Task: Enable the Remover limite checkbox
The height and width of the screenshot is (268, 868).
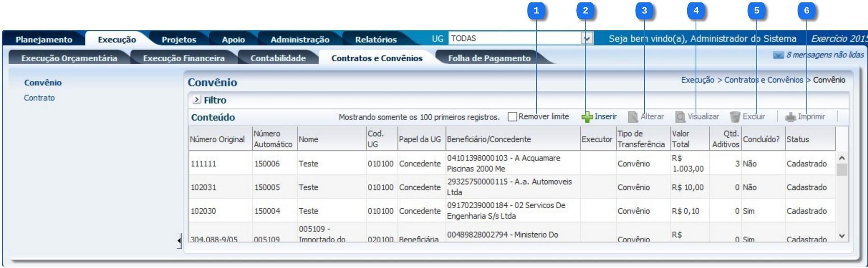Action: (513, 117)
